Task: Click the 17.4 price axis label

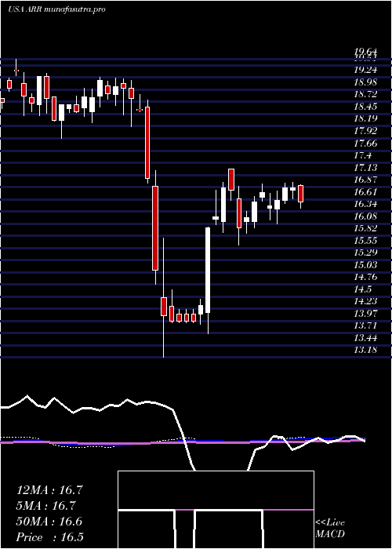Action: point(362,155)
